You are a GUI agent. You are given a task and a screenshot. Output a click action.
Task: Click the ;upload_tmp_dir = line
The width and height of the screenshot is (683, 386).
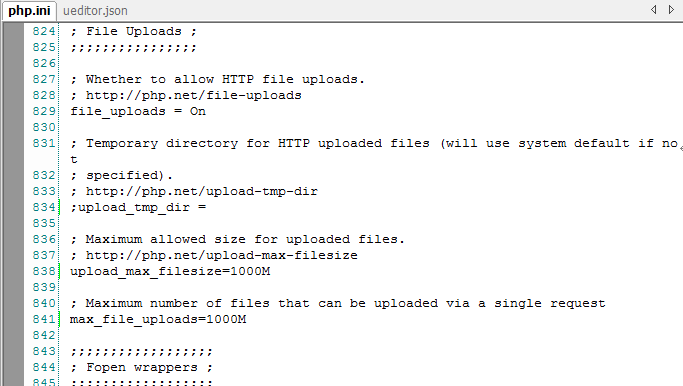138,207
